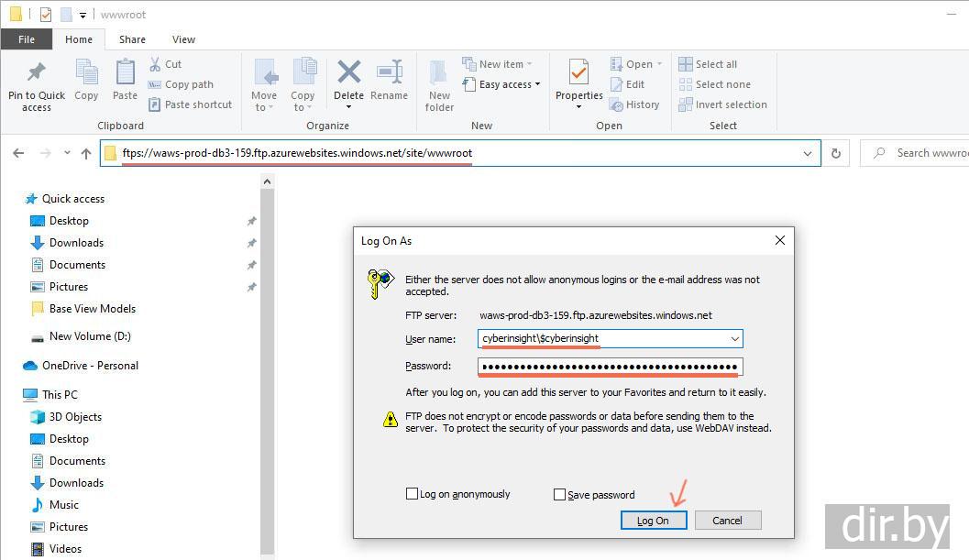Enable the Log on anonymously checkbox
The height and width of the screenshot is (560, 969).
pyautogui.click(x=412, y=494)
